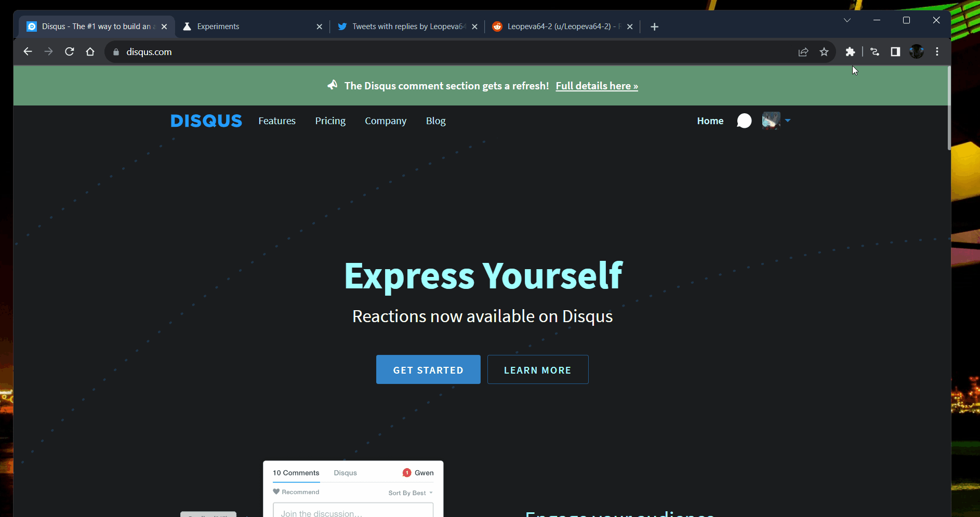Viewport: 980px width, 517px height.
Task: Expand the user account dropdown arrow
Action: coord(788,121)
